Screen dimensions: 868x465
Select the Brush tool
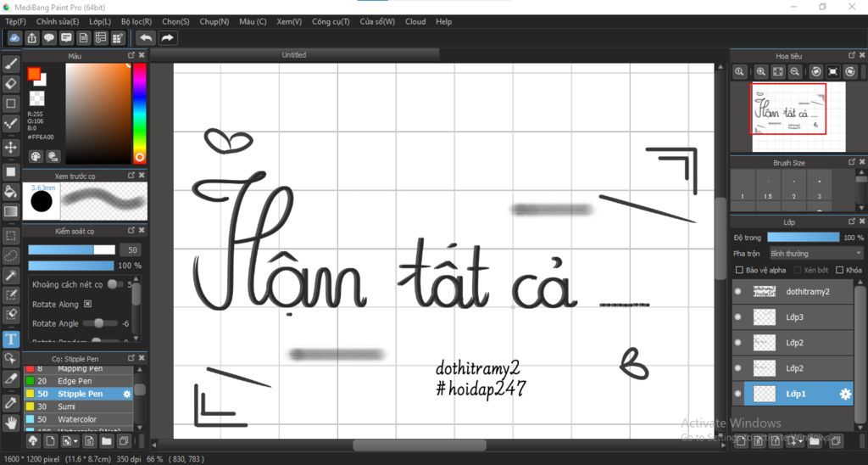10,64
